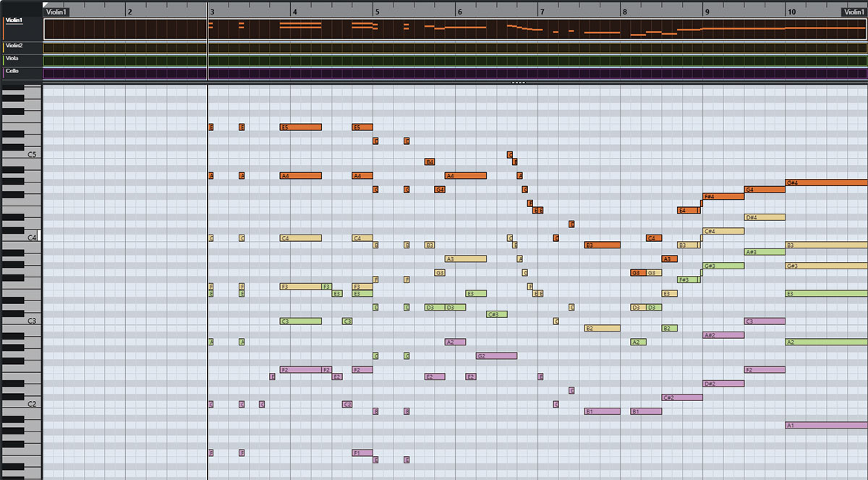Select the long green E3 note in bar 10
The width and height of the screenshot is (868, 480).
coord(826,293)
